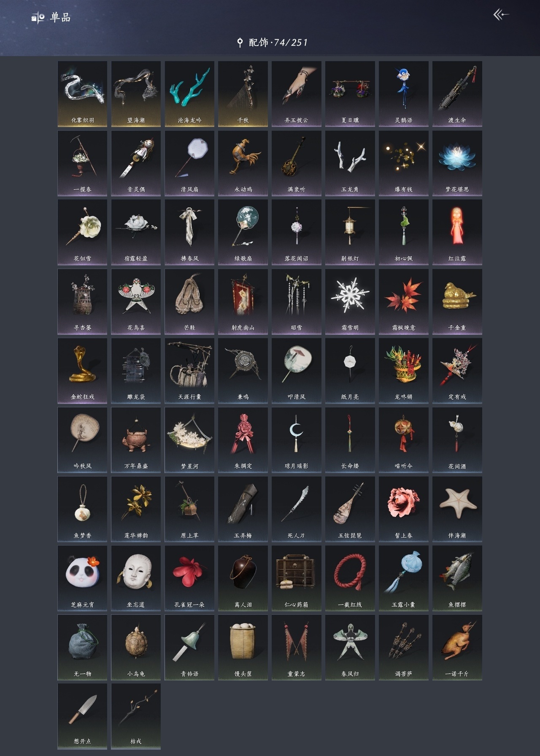Choose the 永动鸡 rooster item
The image size is (540, 756).
pos(243,163)
